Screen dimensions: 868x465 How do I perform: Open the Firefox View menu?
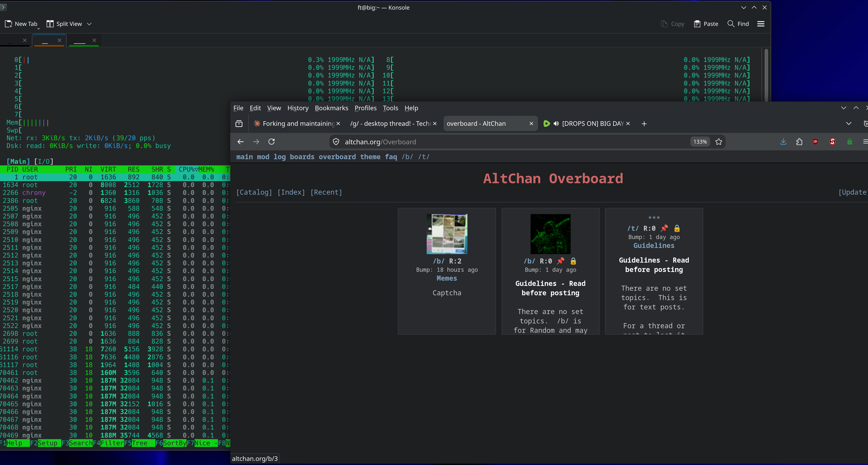[274, 108]
